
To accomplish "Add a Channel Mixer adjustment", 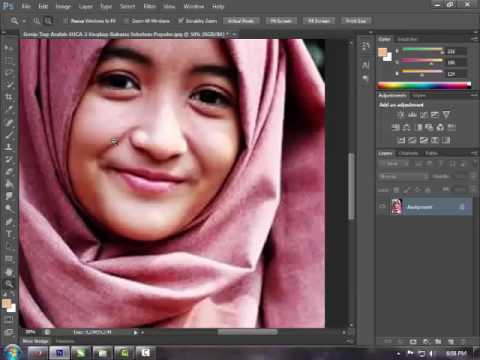I will pyautogui.click(x=440, y=127).
